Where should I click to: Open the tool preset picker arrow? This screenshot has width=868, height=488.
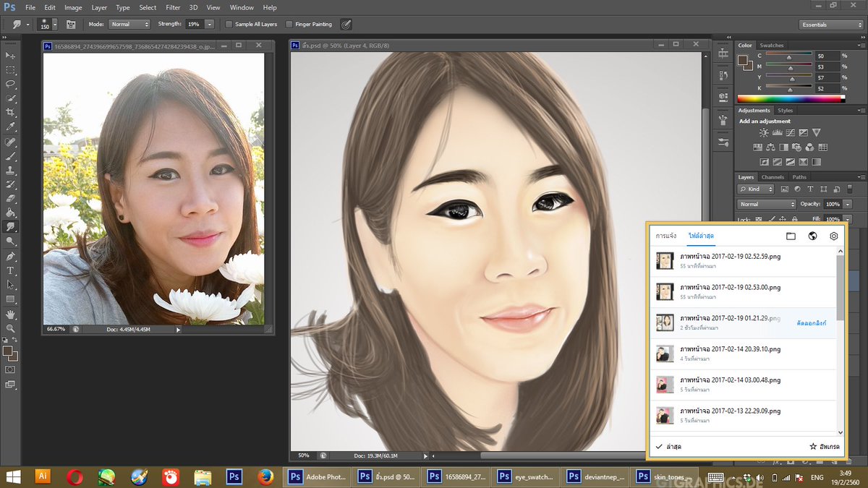pos(27,24)
